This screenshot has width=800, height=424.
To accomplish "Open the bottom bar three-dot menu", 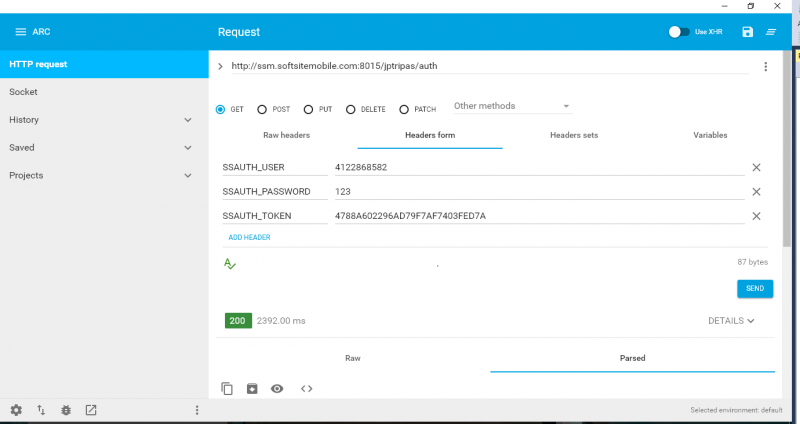I will tap(197, 410).
